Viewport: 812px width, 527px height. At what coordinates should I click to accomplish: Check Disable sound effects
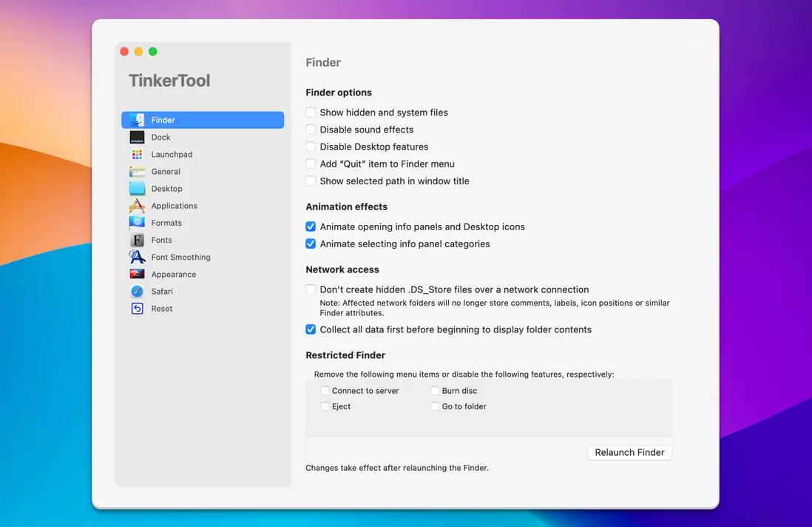[x=311, y=130]
